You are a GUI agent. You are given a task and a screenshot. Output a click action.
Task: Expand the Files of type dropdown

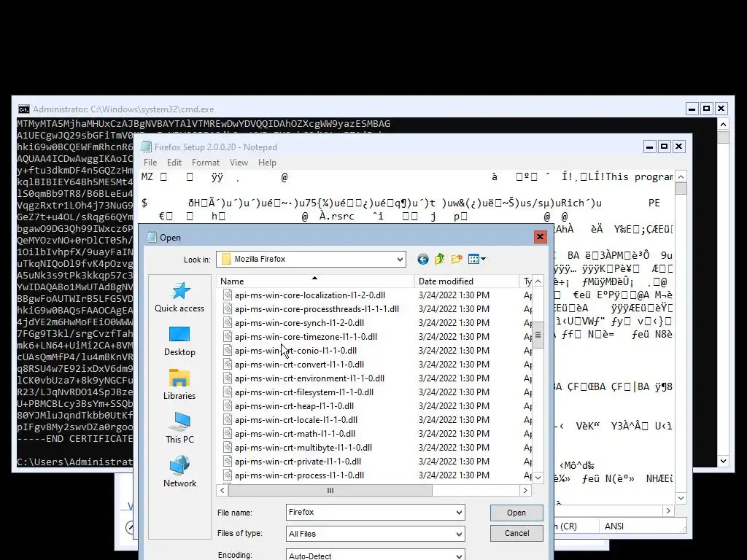tap(459, 534)
